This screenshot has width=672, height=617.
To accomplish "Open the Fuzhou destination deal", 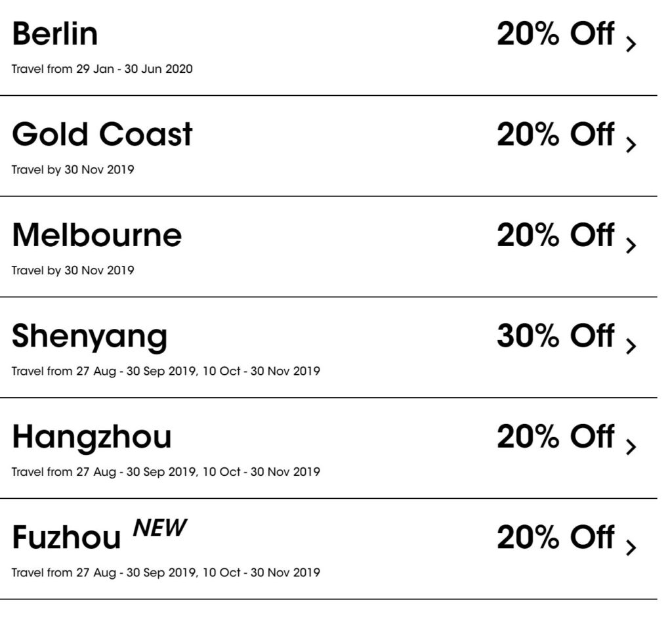I will pos(66,538).
